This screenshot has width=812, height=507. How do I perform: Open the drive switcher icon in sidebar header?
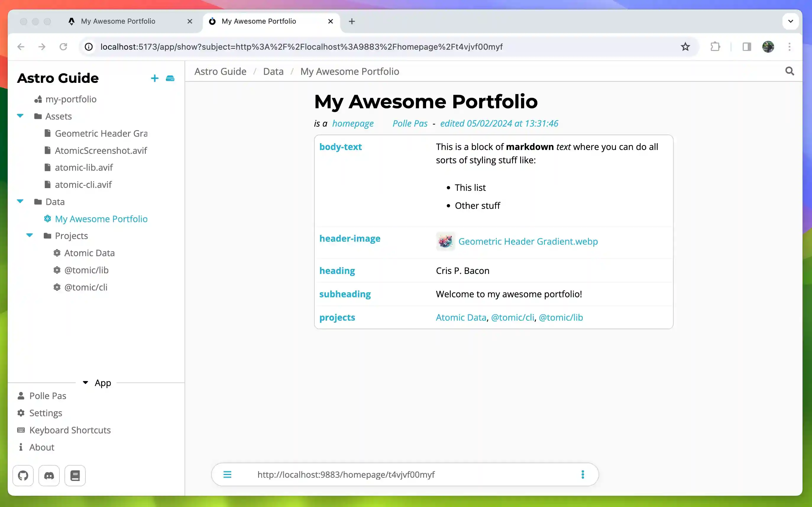coord(170,78)
